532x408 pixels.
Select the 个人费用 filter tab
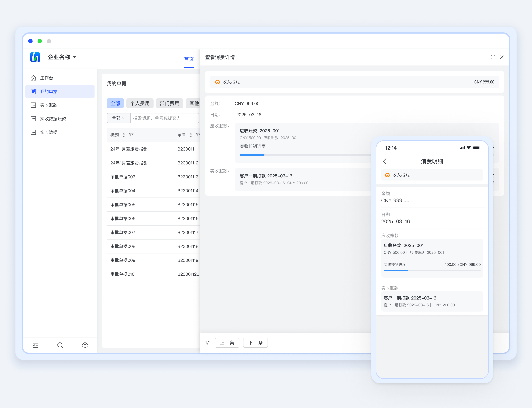140,103
